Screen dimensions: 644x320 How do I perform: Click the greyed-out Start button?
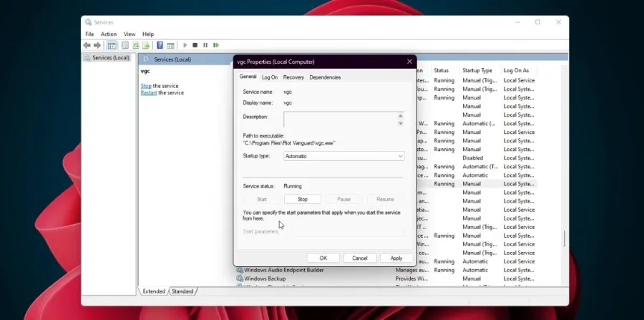pyautogui.click(x=262, y=199)
